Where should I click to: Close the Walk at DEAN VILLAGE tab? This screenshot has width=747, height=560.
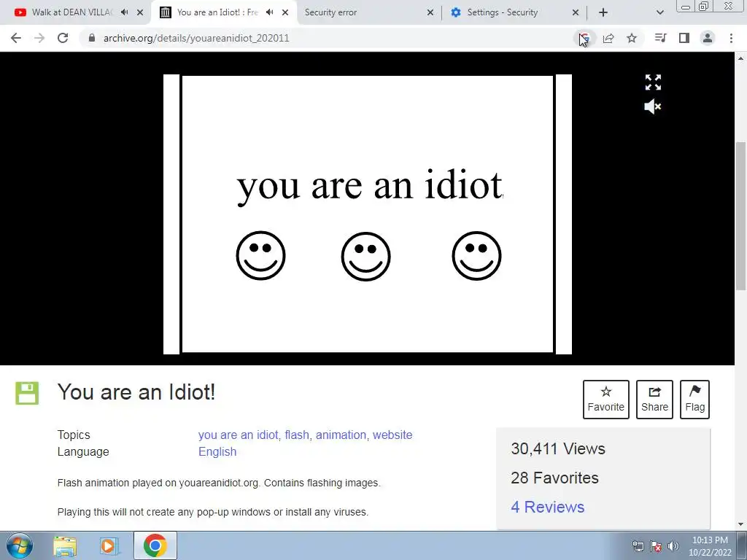click(140, 13)
